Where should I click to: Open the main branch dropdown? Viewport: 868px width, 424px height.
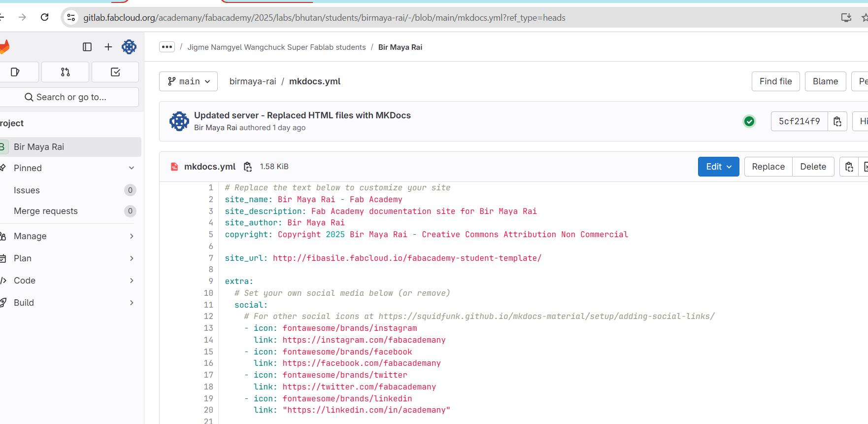[189, 81]
